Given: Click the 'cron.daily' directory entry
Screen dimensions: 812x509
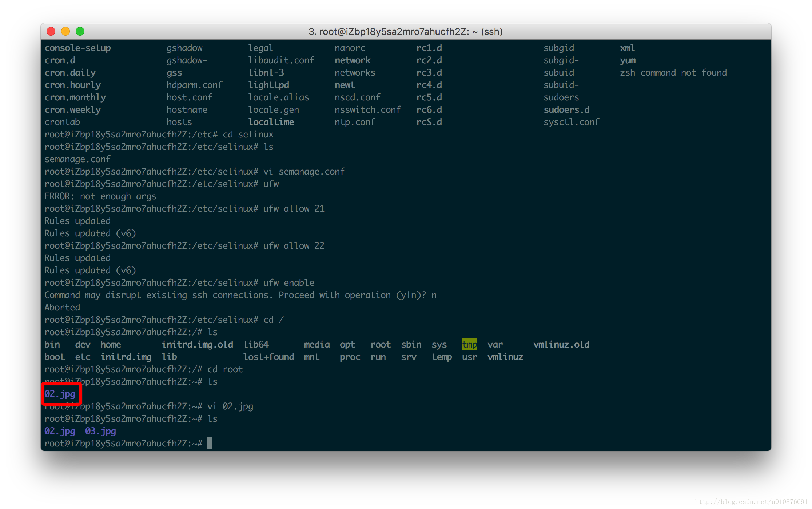Looking at the screenshot, I should pyautogui.click(x=70, y=73).
